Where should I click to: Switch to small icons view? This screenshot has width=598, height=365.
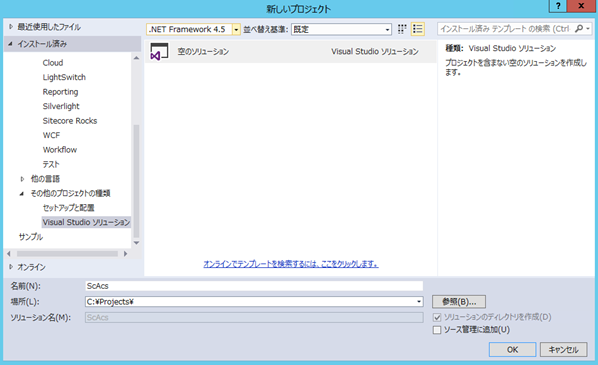tap(402, 29)
